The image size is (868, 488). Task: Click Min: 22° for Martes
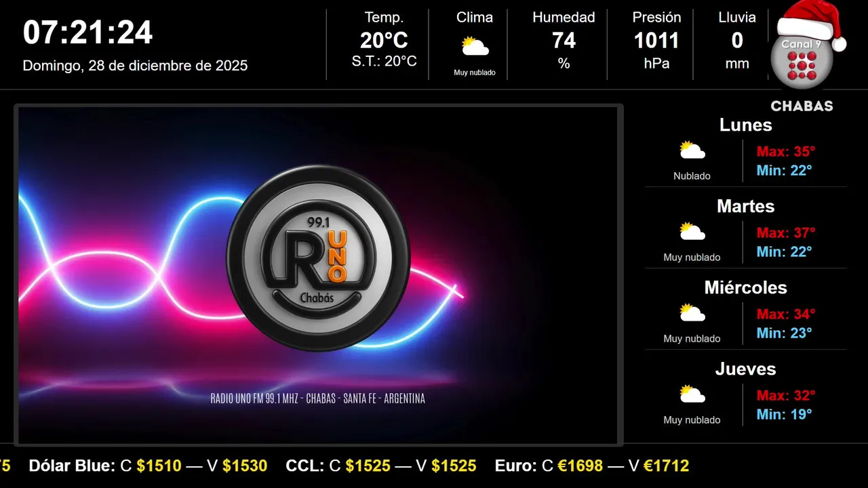(784, 251)
